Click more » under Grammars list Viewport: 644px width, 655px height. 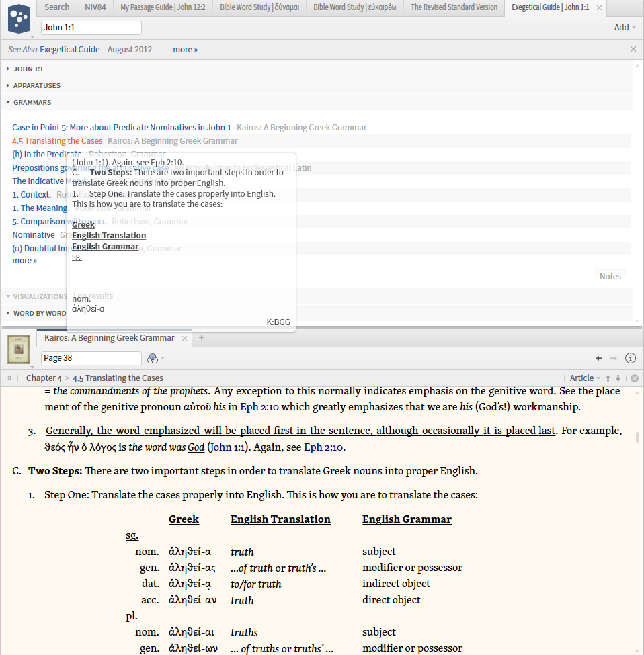[x=25, y=261]
